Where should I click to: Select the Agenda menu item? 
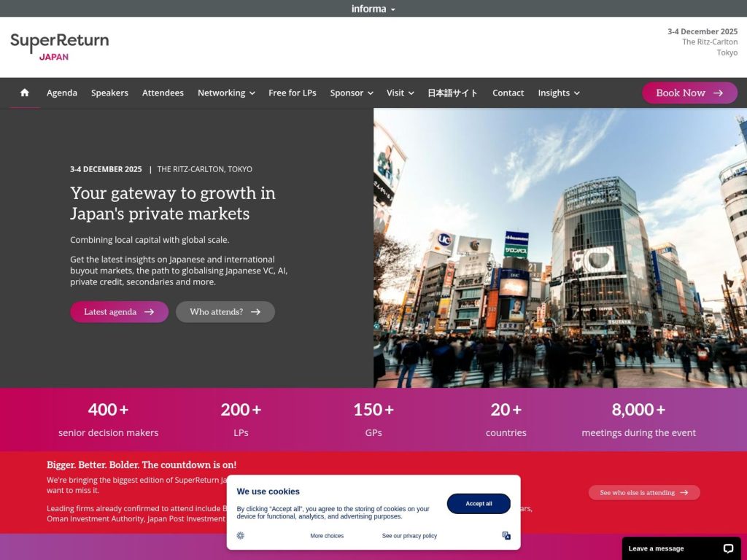click(x=61, y=93)
